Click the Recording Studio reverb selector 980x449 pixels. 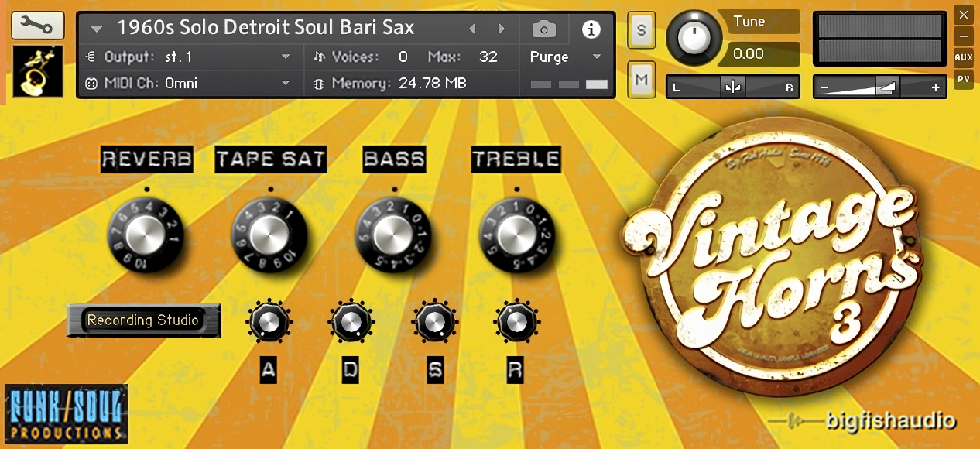(x=143, y=320)
